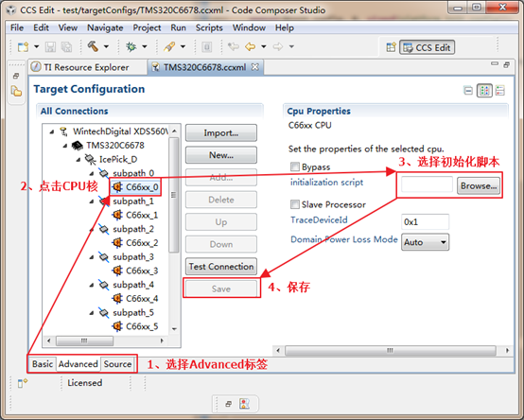This screenshot has height=420, width=524.
Task: Click the New wizard toolbar icon
Action: pyautogui.click(x=23, y=46)
